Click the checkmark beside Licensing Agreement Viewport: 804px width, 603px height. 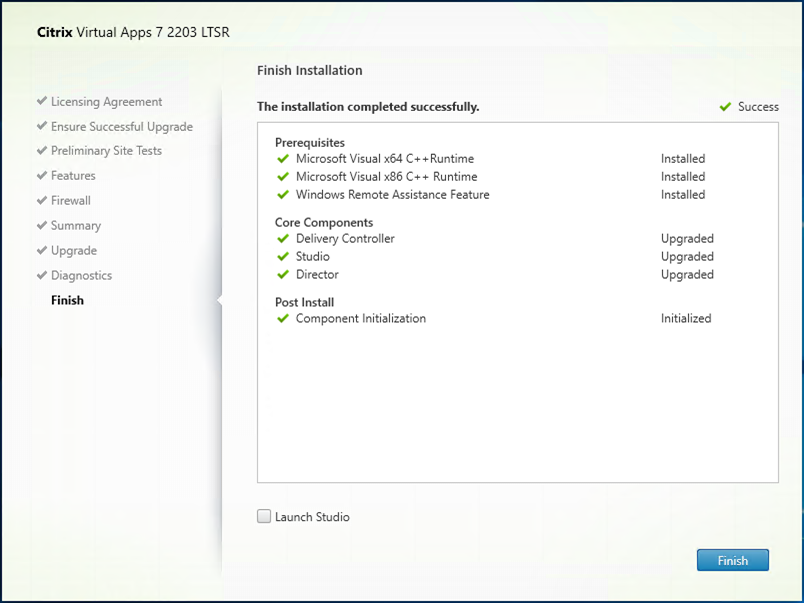[x=42, y=101]
